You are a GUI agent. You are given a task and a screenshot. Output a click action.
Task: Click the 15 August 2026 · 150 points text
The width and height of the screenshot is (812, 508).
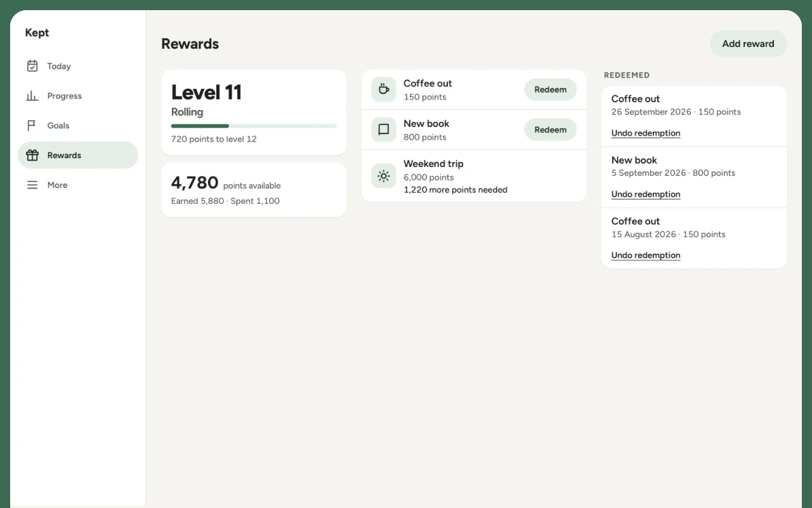[669, 234]
